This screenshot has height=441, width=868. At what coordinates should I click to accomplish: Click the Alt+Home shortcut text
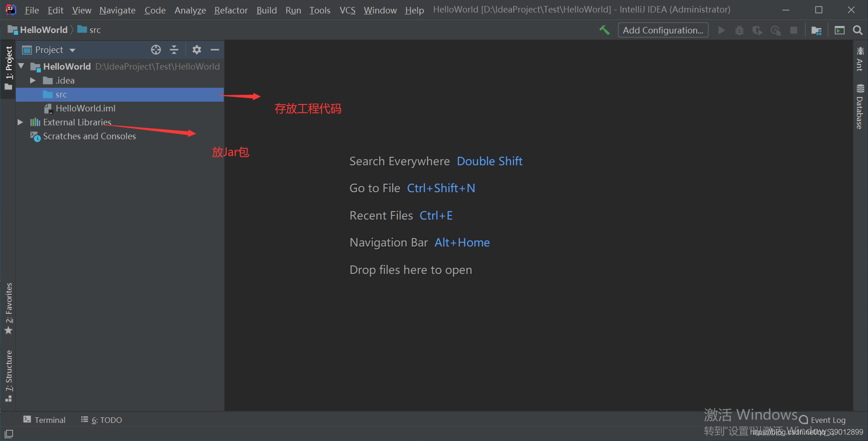(x=462, y=242)
